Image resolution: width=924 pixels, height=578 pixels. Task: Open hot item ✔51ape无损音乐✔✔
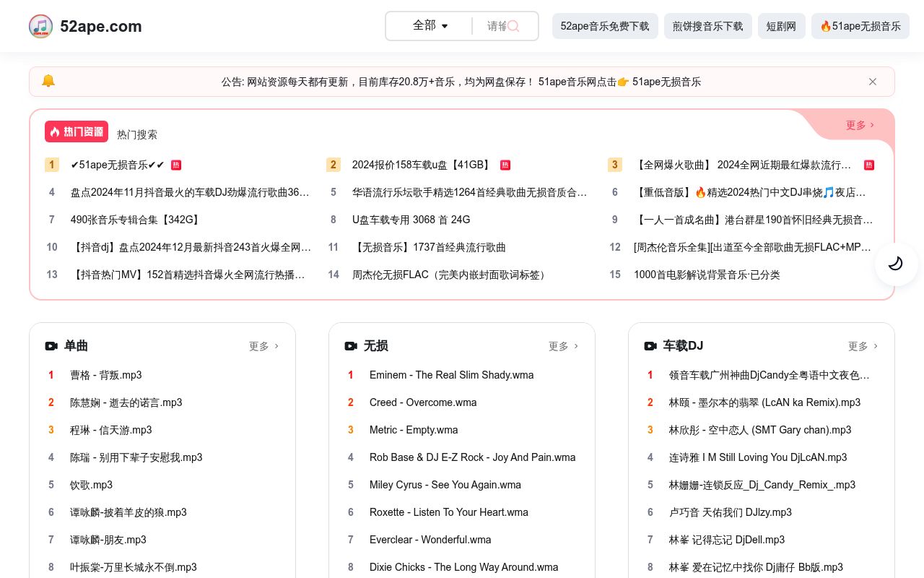click(118, 165)
